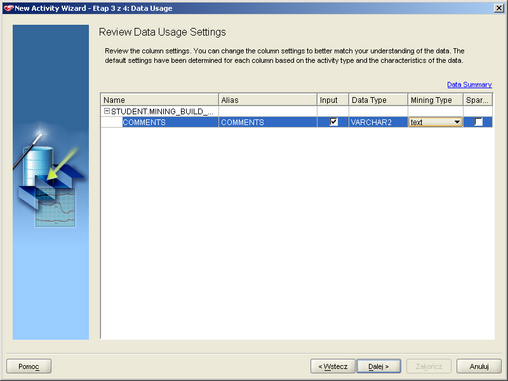
Task: Collapse the STUDENT.MINING_BUILD tree node
Action: pyautogui.click(x=107, y=111)
